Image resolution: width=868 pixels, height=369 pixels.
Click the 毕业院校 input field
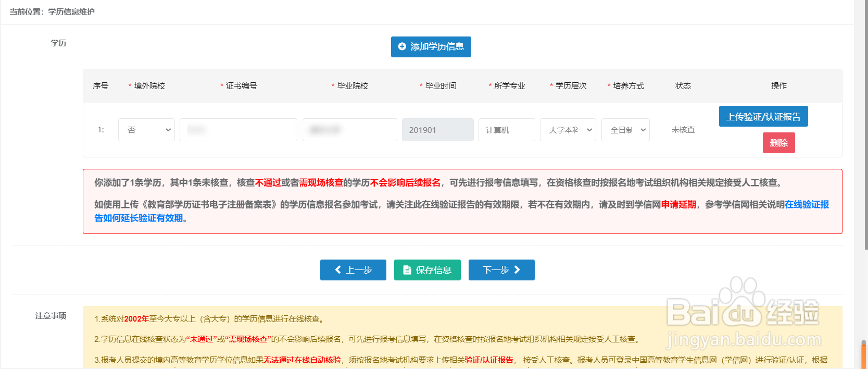pyautogui.click(x=350, y=130)
